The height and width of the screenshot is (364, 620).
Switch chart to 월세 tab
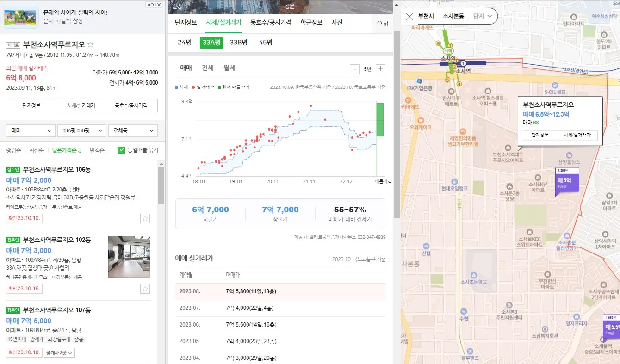(229, 68)
